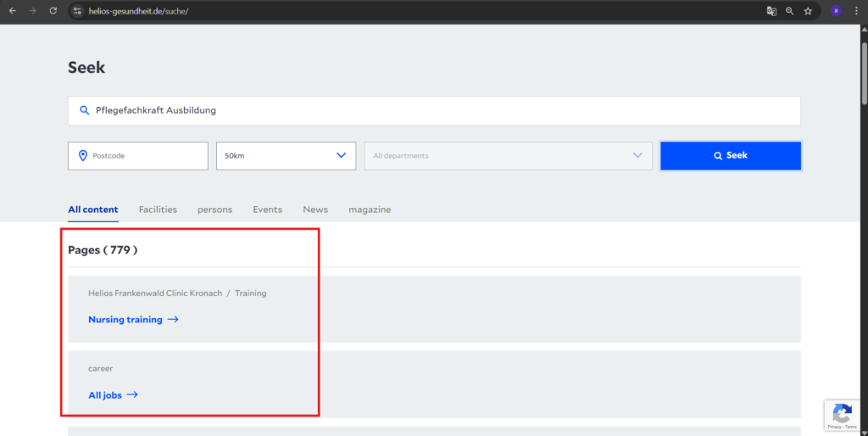The height and width of the screenshot is (436, 868).
Task: Open Chrome three-dot menu
Action: [x=856, y=11]
